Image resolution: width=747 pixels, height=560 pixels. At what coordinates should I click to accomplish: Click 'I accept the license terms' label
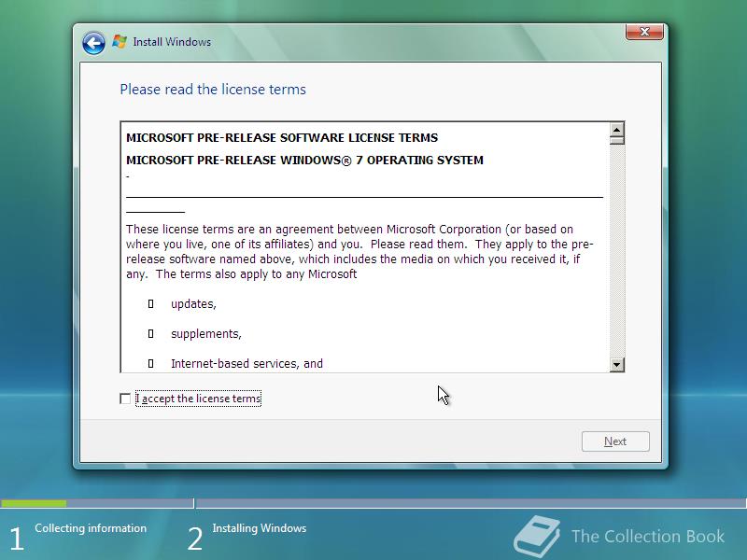tap(198, 399)
